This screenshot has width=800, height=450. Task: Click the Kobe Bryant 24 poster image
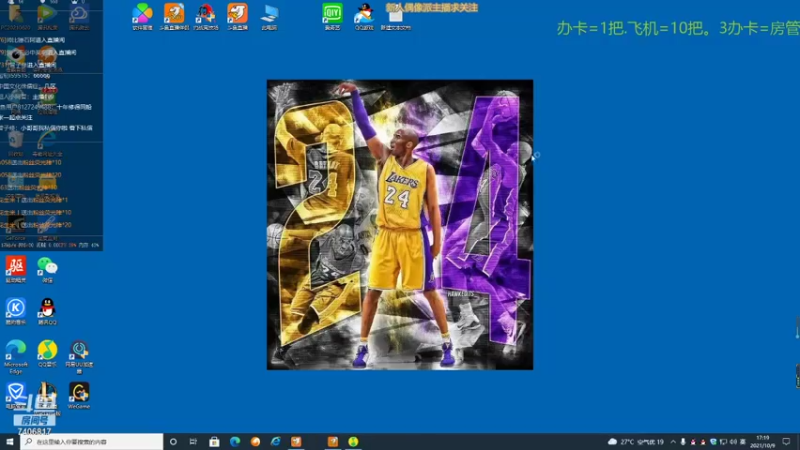click(x=400, y=224)
